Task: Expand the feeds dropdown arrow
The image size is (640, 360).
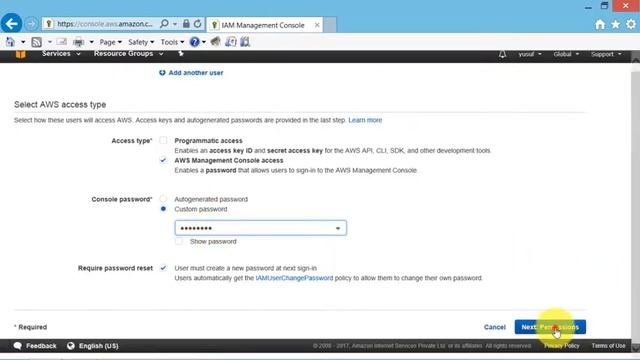Action: (50, 42)
